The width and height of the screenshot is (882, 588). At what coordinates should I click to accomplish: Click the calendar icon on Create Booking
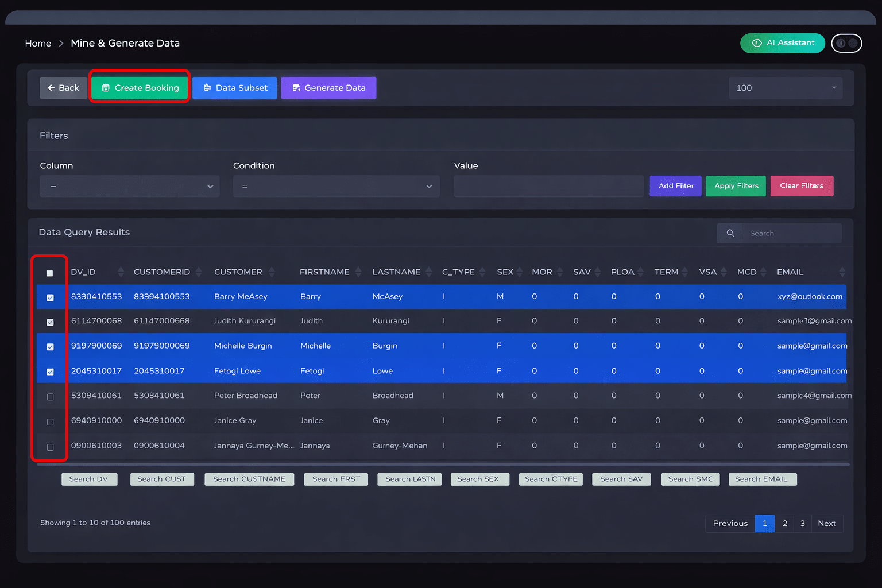(106, 87)
